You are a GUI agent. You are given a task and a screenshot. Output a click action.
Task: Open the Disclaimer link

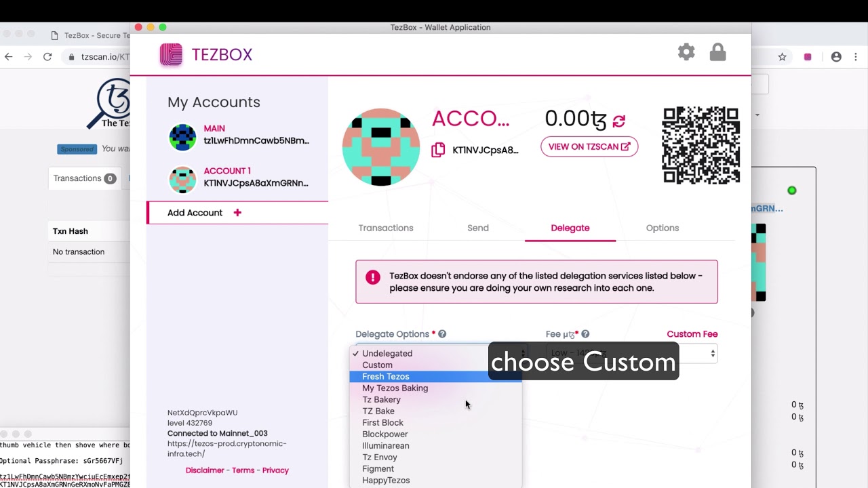click(x=205, y=470)
